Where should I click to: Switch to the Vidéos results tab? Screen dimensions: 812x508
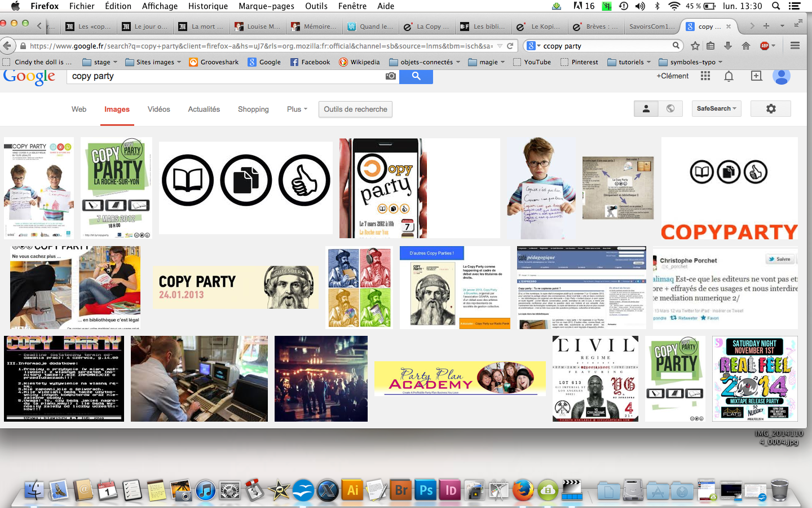pyautogui.click(x=159, y=109)
